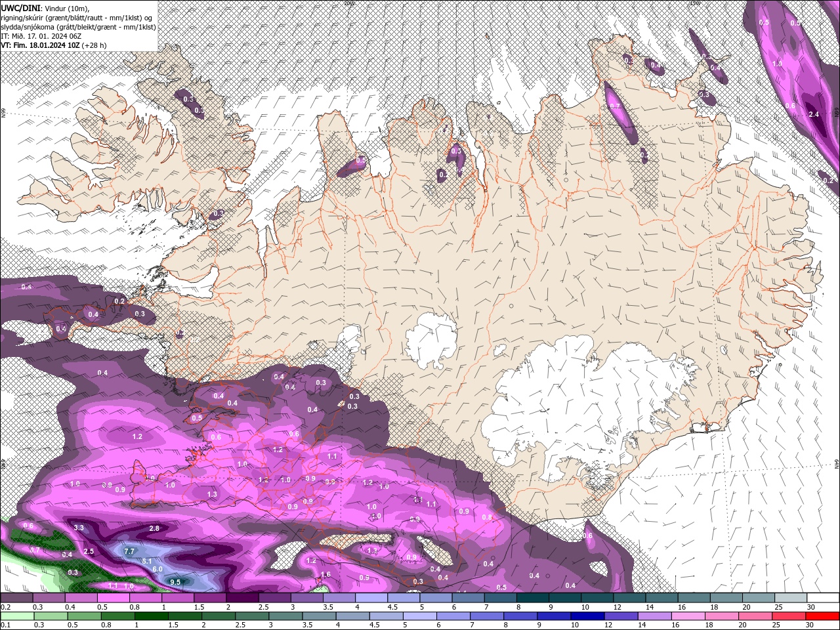
Task: Click the 0.1 legend scale number
Action: coord(5,624)
